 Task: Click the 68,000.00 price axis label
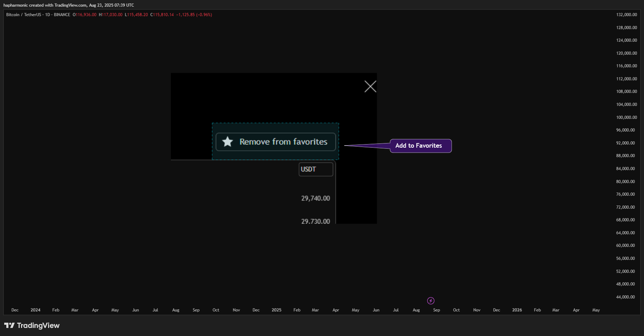point(625,220)
